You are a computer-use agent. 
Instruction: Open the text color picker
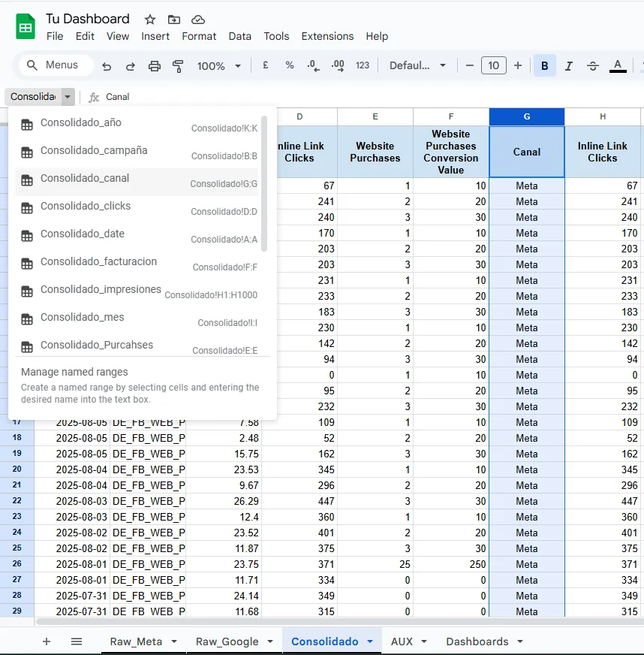[618, 66]
